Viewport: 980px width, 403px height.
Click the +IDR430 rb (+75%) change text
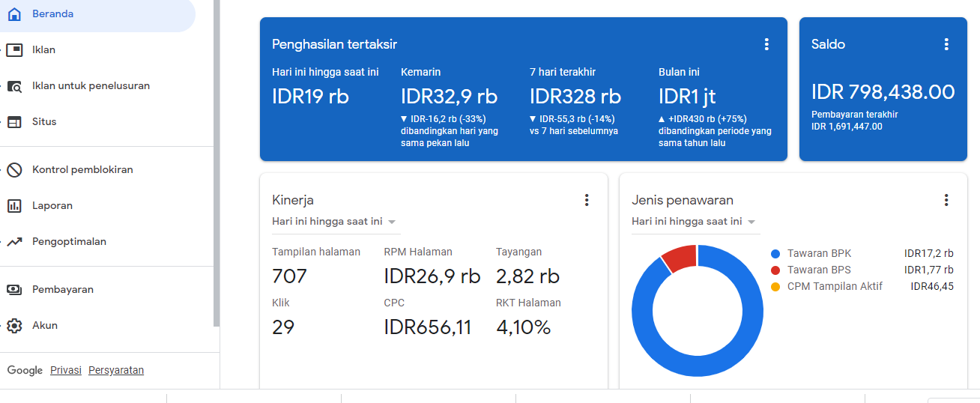703,119
